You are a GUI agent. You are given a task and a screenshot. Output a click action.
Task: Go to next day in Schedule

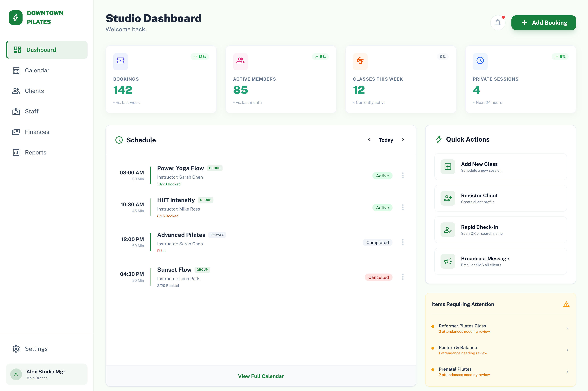(x=403, y=139)
